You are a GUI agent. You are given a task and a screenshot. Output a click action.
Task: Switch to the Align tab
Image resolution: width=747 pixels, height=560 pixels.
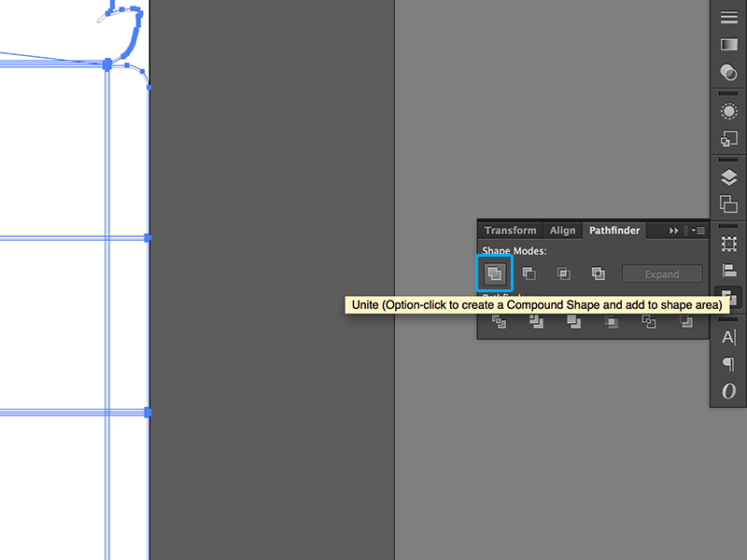562,231
